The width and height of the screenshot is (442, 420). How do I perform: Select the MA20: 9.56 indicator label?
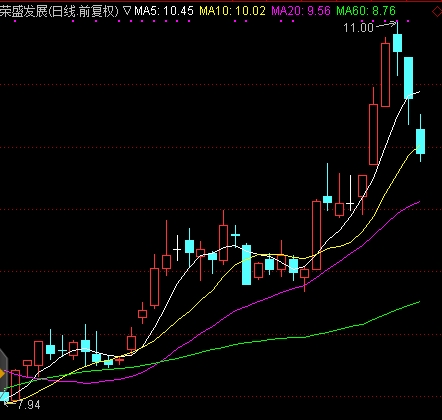tap(301, 11)
